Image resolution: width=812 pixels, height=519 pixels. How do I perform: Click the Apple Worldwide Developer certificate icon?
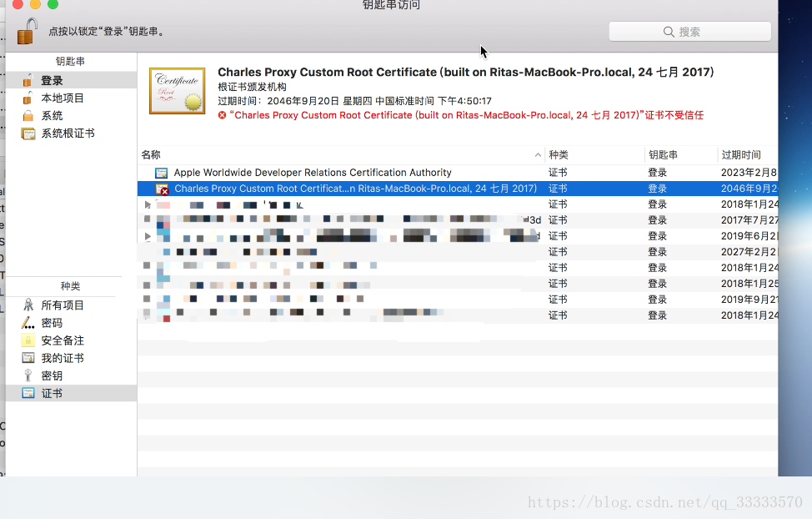pos(162,173)
